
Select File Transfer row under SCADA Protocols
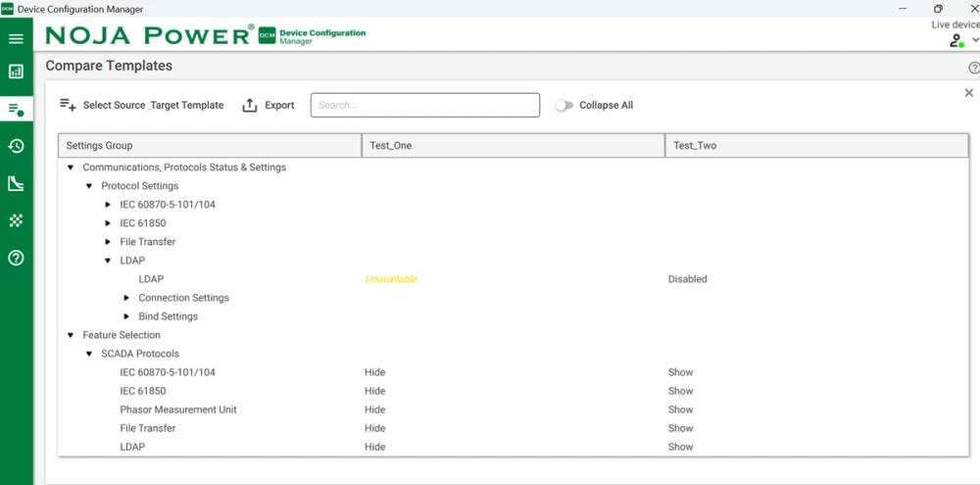click(514, 428)
